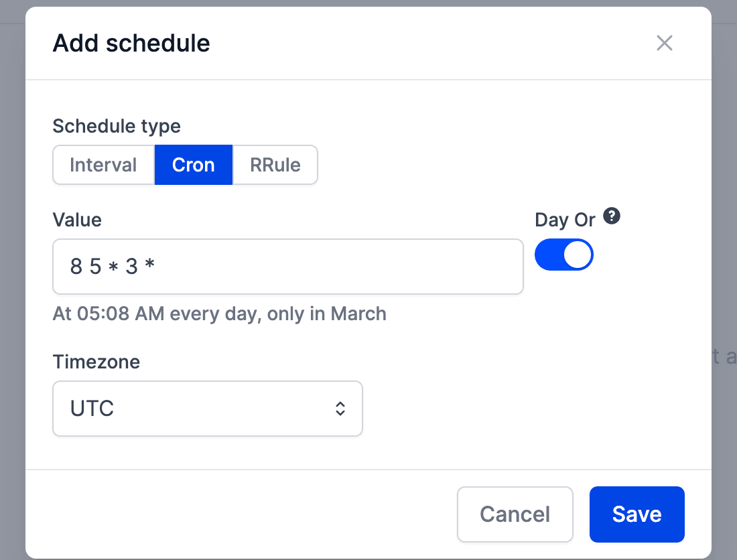Image resolution: width=737 pixels, height=560 pixels.
Task: Select the Cron schedule type
Action: coord(194,165)
